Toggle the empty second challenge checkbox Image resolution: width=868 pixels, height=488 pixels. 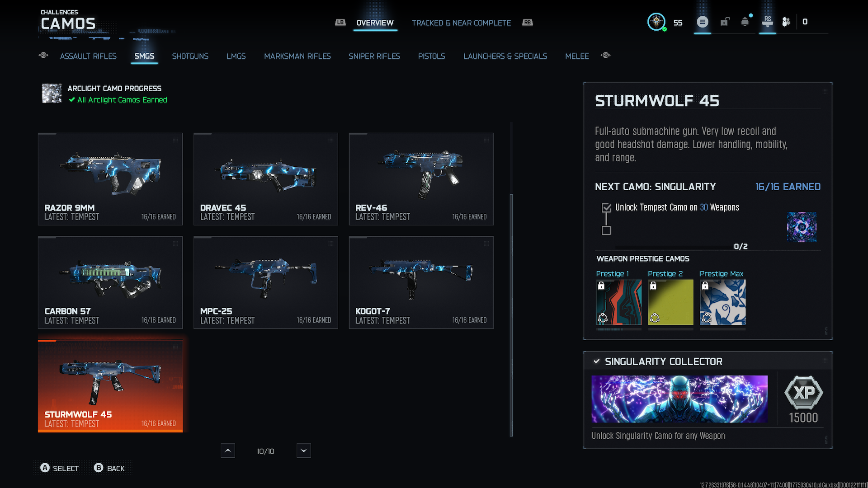click(x=606, y=230)
